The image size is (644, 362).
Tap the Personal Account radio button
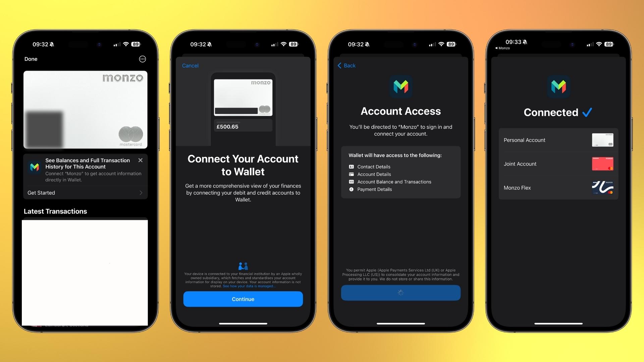point(558,140)
